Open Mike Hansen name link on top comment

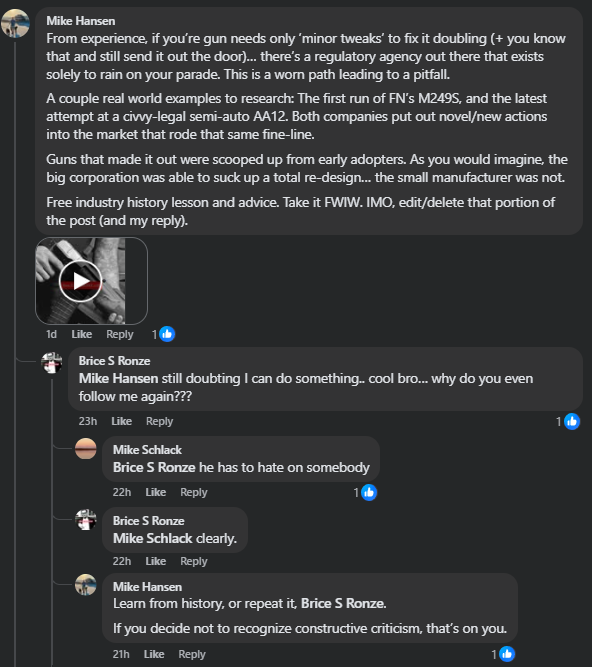pyautogui.click(x=81, y=21)
